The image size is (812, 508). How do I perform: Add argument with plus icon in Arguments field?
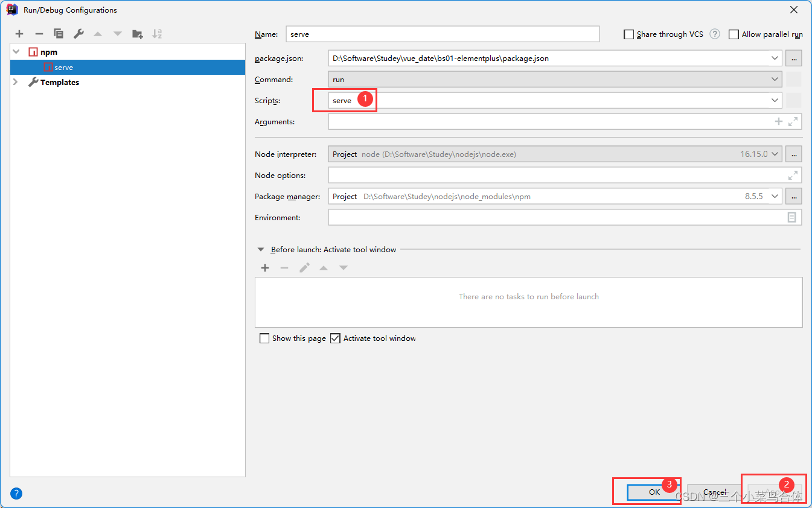pyautogui.click(x=779, y=122)
